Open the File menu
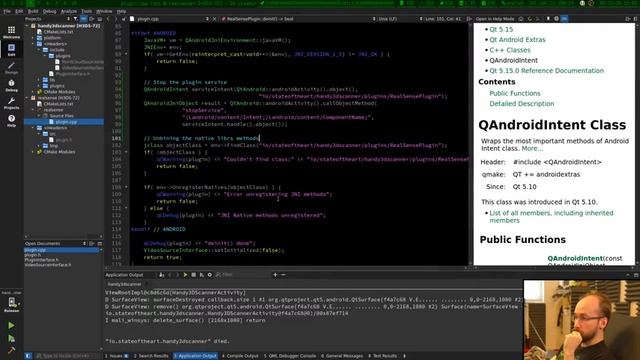This screenshot has width=640, height=360. point(7,11)
